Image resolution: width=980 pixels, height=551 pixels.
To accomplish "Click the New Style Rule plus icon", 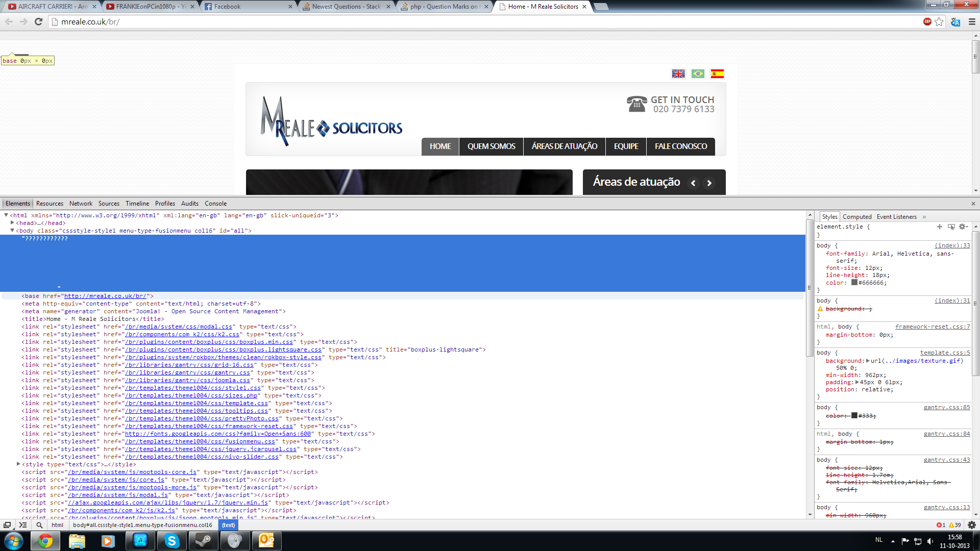I will point(940,227).
